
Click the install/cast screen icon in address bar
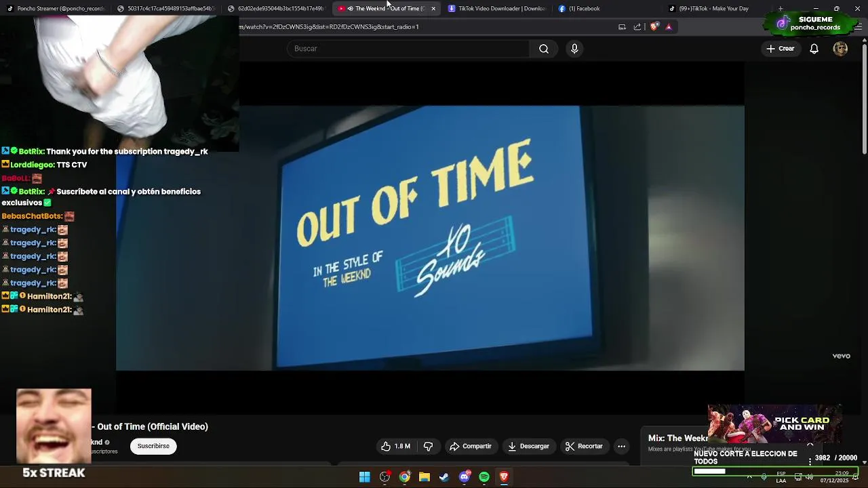(x=622, y=27)
